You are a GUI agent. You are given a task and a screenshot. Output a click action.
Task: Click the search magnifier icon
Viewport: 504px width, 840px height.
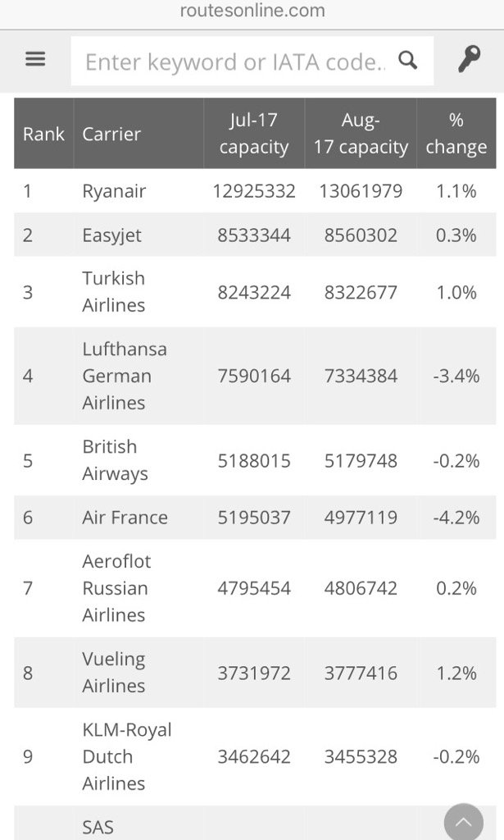point(407,60)
